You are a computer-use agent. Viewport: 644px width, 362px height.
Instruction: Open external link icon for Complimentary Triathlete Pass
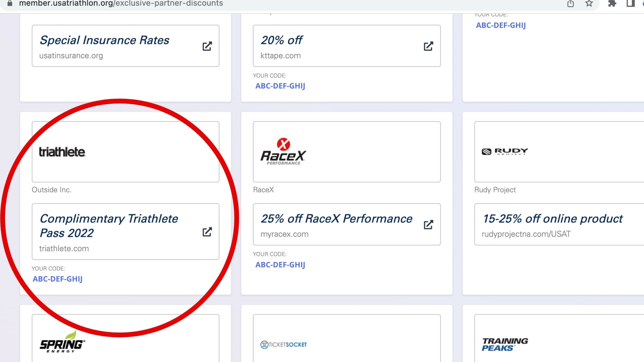[x=207, y=232]
